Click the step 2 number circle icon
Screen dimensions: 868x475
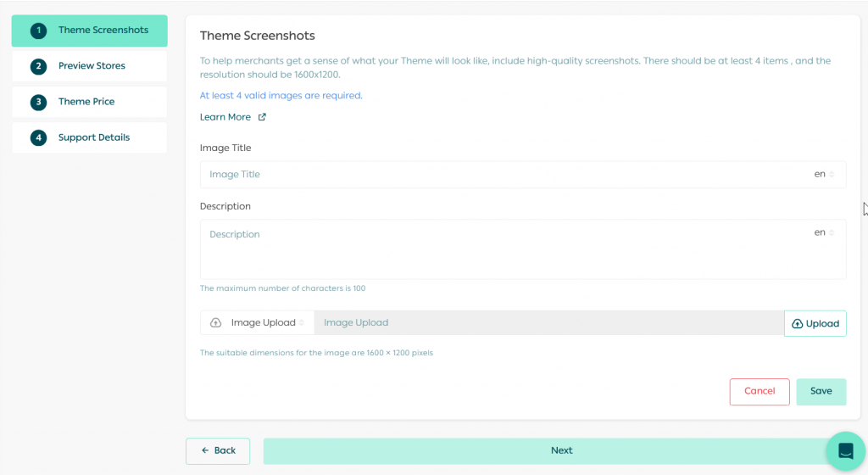click(x=38, y=66)
